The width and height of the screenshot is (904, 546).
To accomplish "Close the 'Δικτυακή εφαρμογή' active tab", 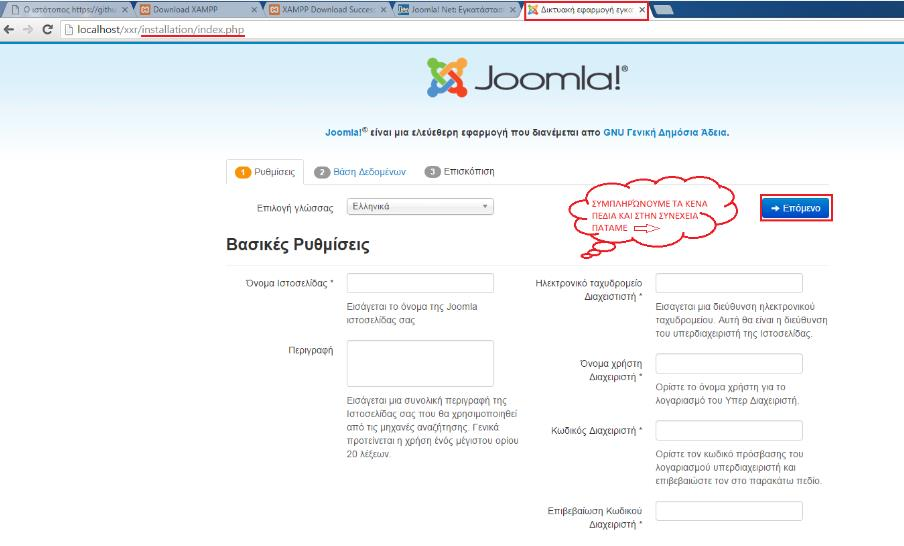I will click(642, 10).
